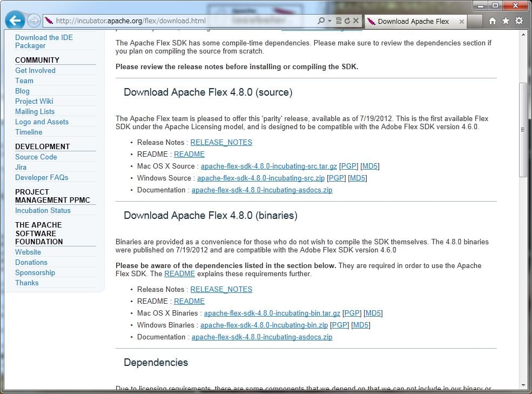Click scrollbar down arrow

pos(523,385)
